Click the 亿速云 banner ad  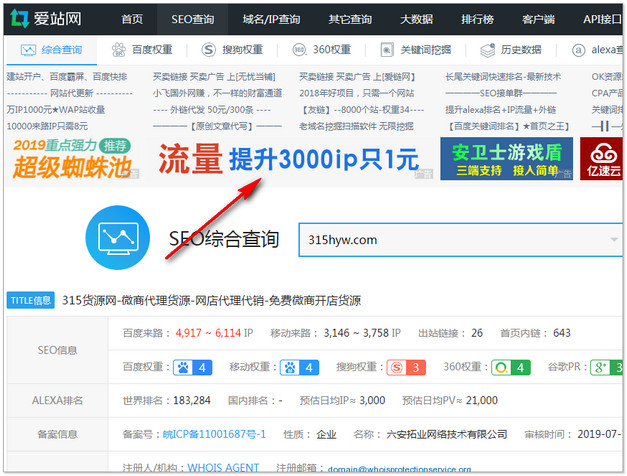point(601,158)
